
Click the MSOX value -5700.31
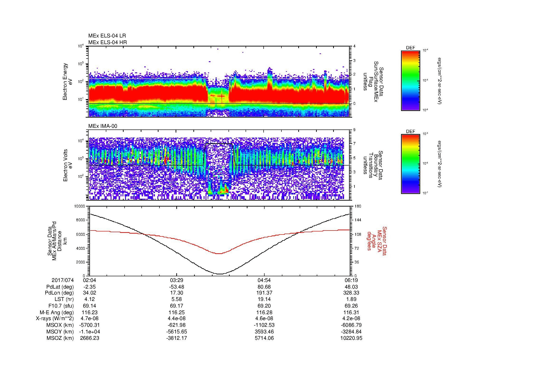(90, 325)
